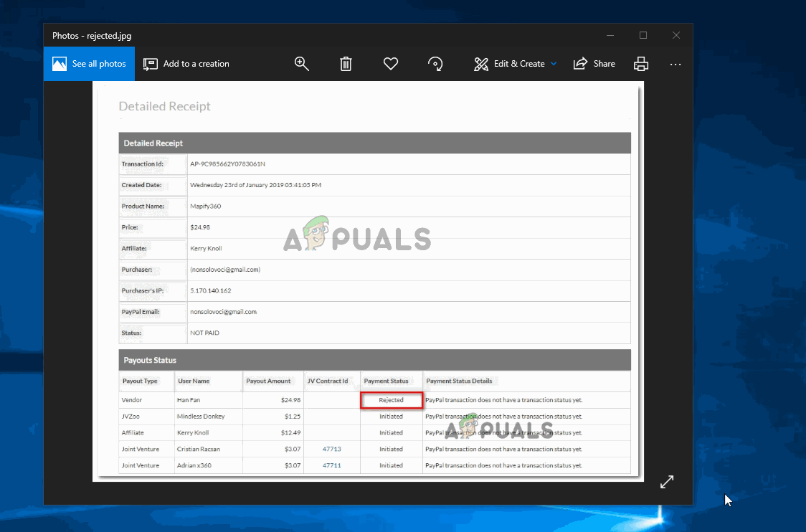Click the See all photos picture icon

[60, 64]
